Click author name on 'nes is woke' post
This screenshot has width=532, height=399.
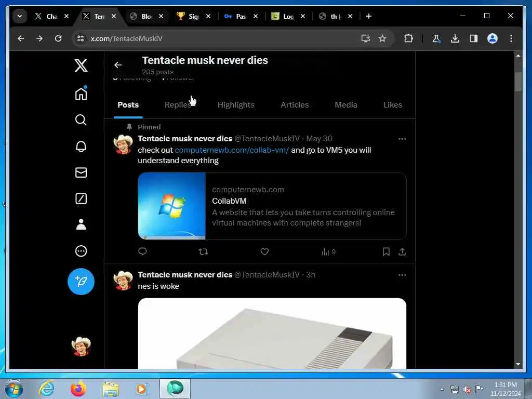pyautogui.click(x=185, y=274)
